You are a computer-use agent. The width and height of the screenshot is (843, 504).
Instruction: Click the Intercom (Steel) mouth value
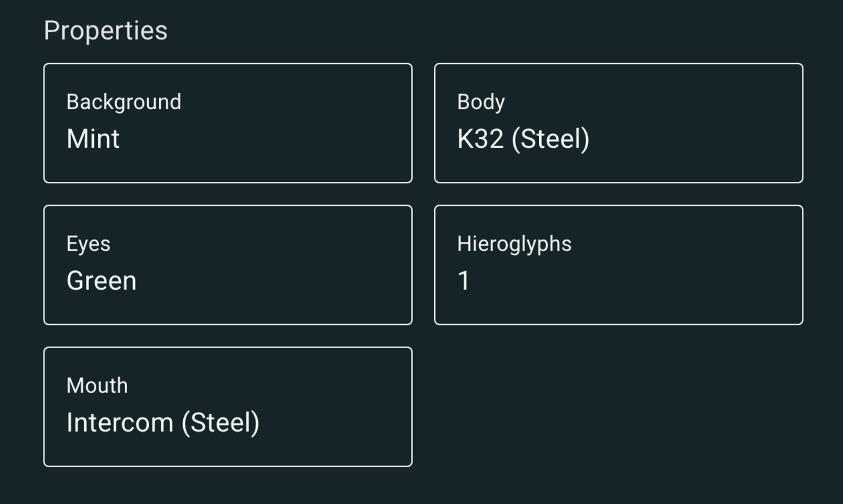tap(163, 422)
